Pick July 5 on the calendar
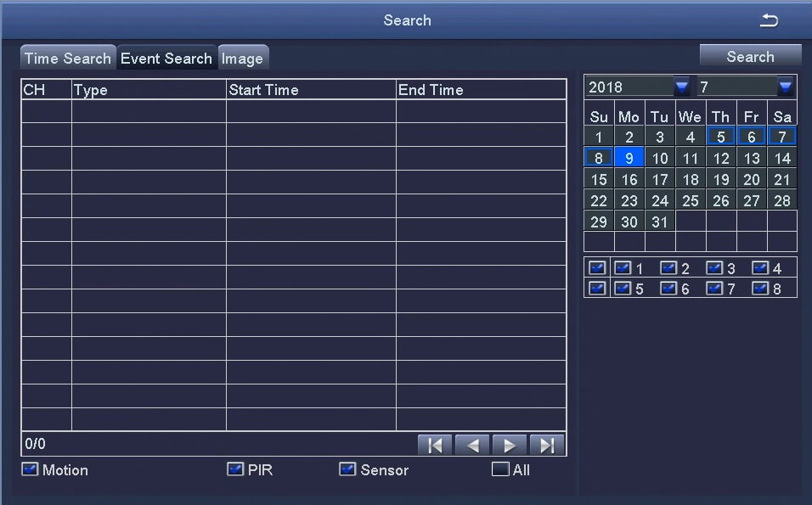Screen dimensions: 812x505 click(x=720, y=137)
